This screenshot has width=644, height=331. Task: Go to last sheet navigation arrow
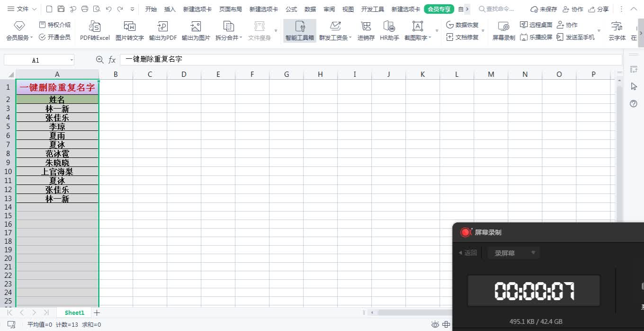coord(46,313)
